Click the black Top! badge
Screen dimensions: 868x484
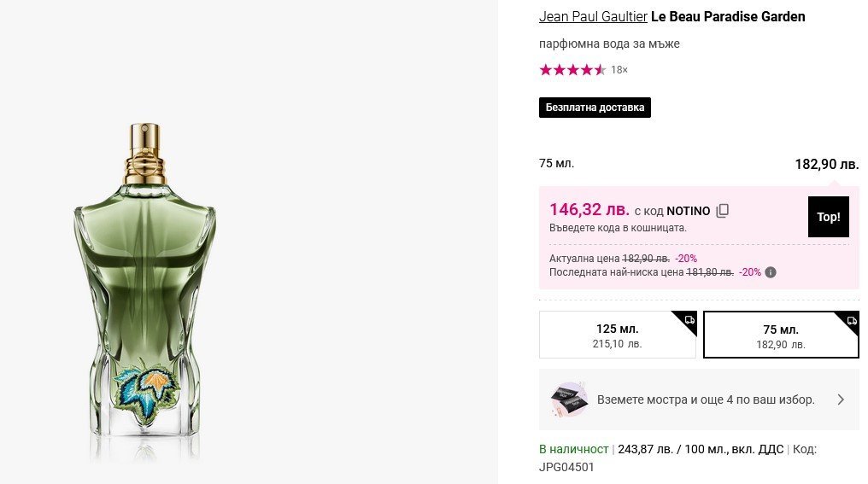tap(828, 217)
